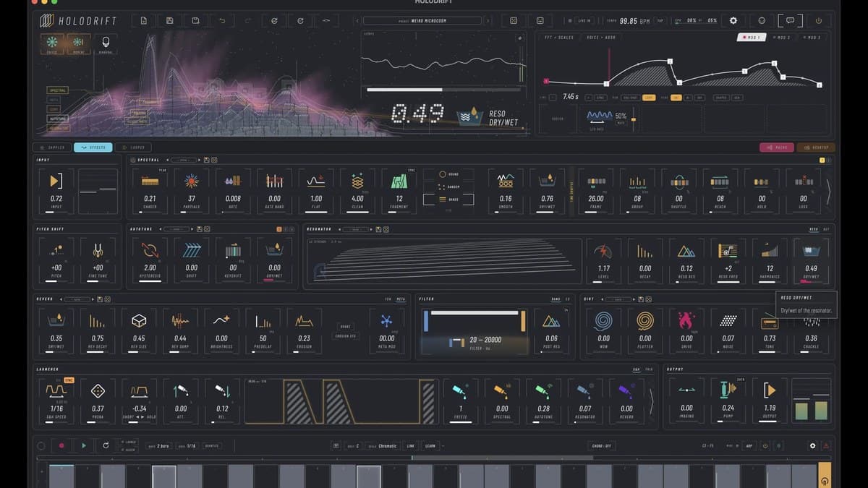Image resolution: width=868 pixels, height=488 pixels.
Task: Select the Bands radio option
Action: coord(448,198)
